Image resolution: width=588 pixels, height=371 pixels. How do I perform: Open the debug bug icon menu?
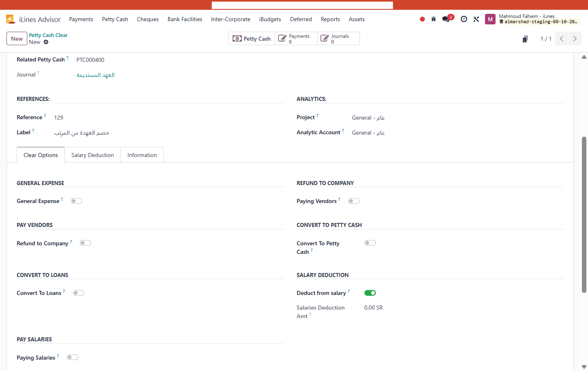[x=434, y=19]
